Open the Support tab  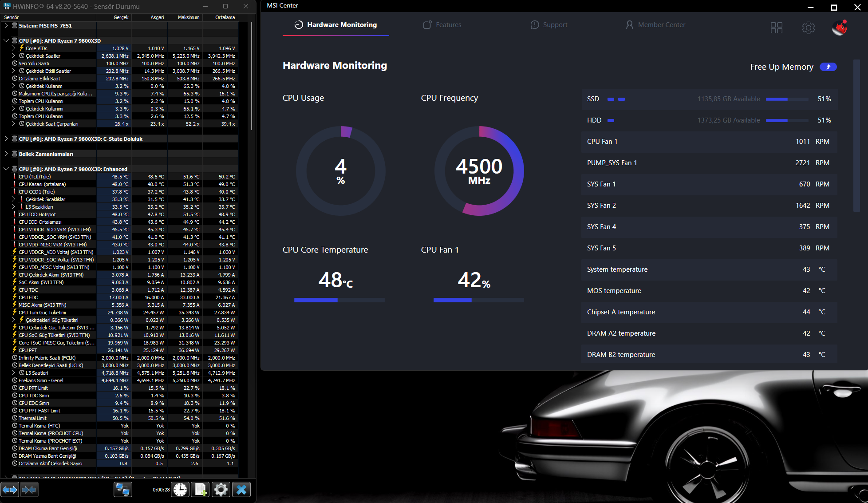pos(549,25)
